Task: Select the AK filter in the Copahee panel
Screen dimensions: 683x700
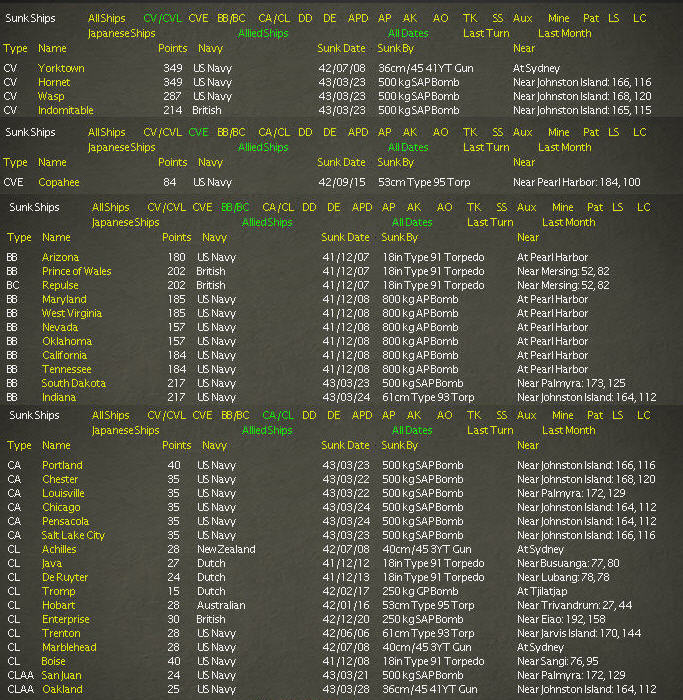Action: pos(410,132)
